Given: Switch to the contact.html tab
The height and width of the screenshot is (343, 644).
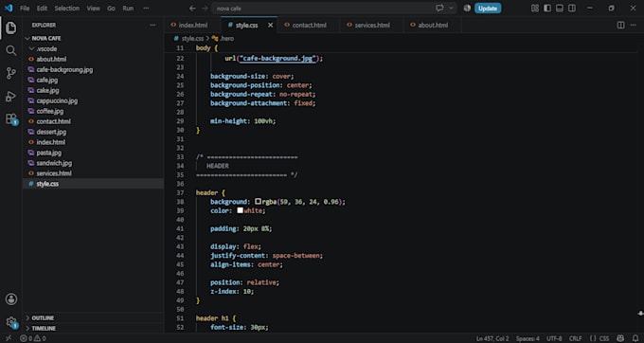Looking at the screenshot, I should (309, 25).
